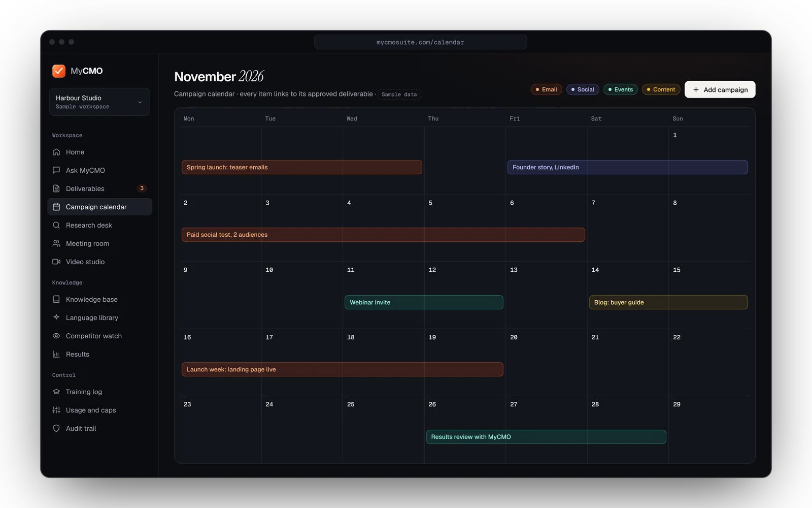Open Usage and caps settings
812x508 pixels.
point(99,410)
